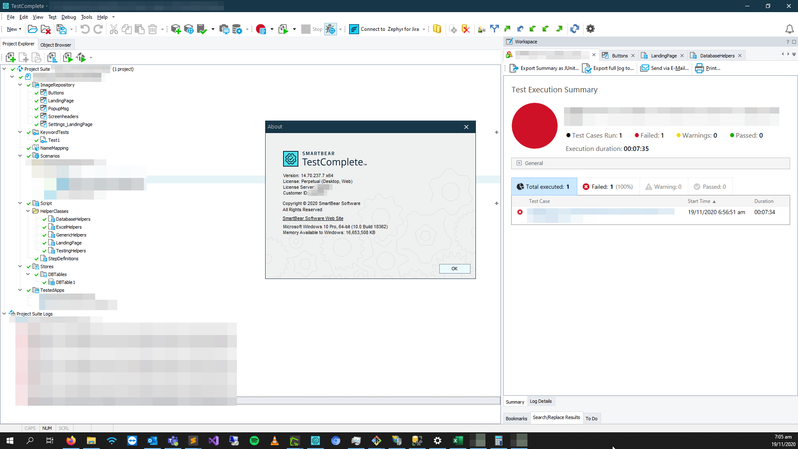798x449 pixels.
Task: Toggle the KeywordTests checkbox in tree
Action: click(29, 132)
